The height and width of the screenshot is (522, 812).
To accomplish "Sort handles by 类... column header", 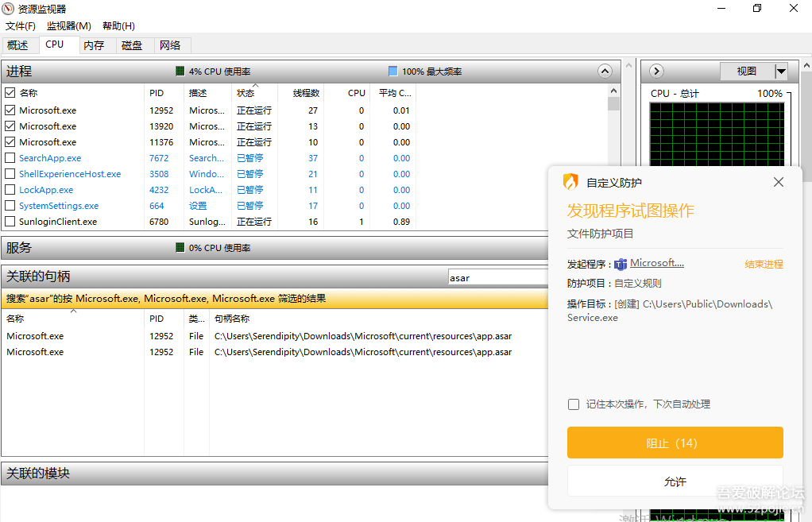I will [x=197, y=319].
